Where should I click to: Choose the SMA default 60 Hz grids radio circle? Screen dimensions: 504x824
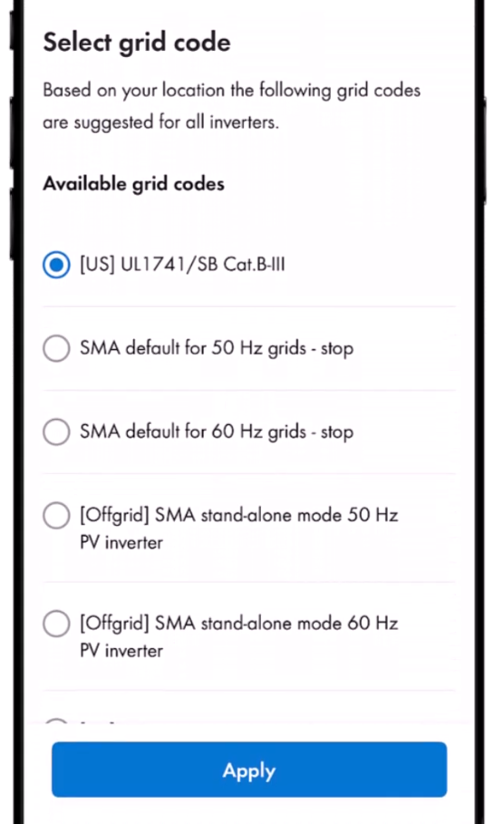coord(56,432)
